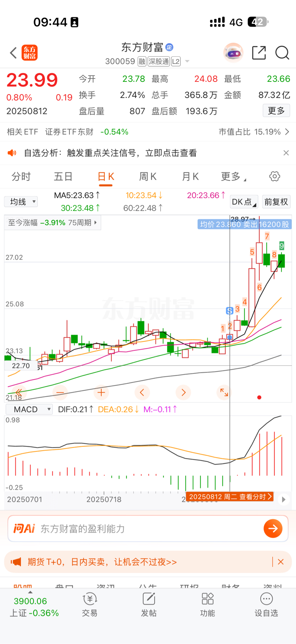Viewport: 296px width, 644px height.
Task: Dismiss the 自选分析 notification banner
Action: (x=286, y=153)
